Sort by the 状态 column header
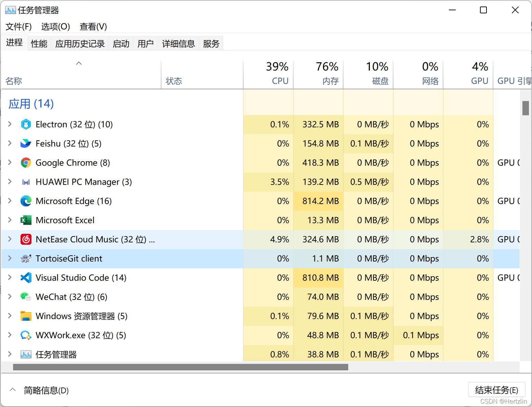This screenshot has width=532, height=407. click(202, 75)
